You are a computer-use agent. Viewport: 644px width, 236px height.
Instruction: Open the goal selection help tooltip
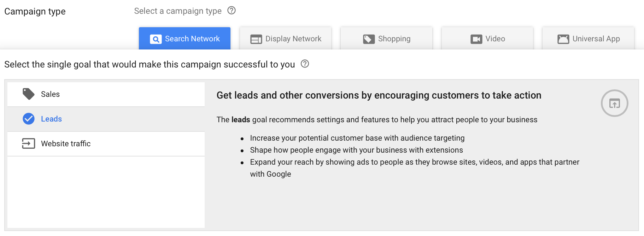coord(305,64)
